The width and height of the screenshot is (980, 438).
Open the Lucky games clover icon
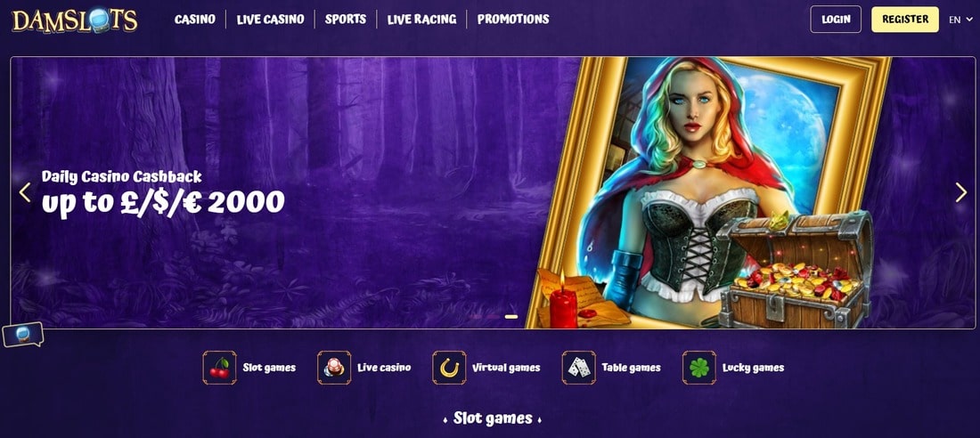(699, 368)
